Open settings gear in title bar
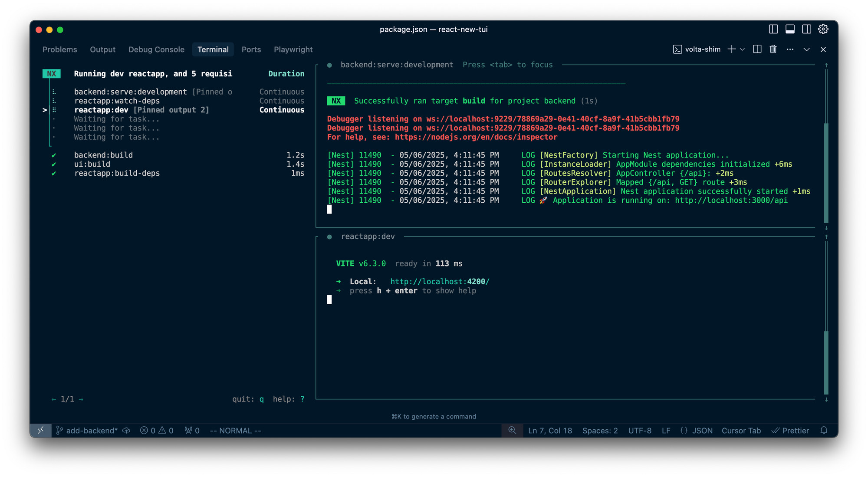The height and width of the screenshot is (477, 868). (x=823, y=29)
